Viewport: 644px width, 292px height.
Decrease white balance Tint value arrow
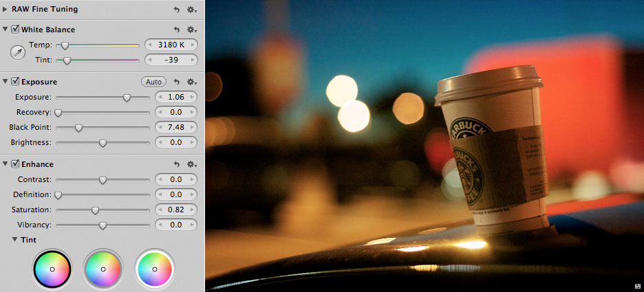[x=150, y=60]
